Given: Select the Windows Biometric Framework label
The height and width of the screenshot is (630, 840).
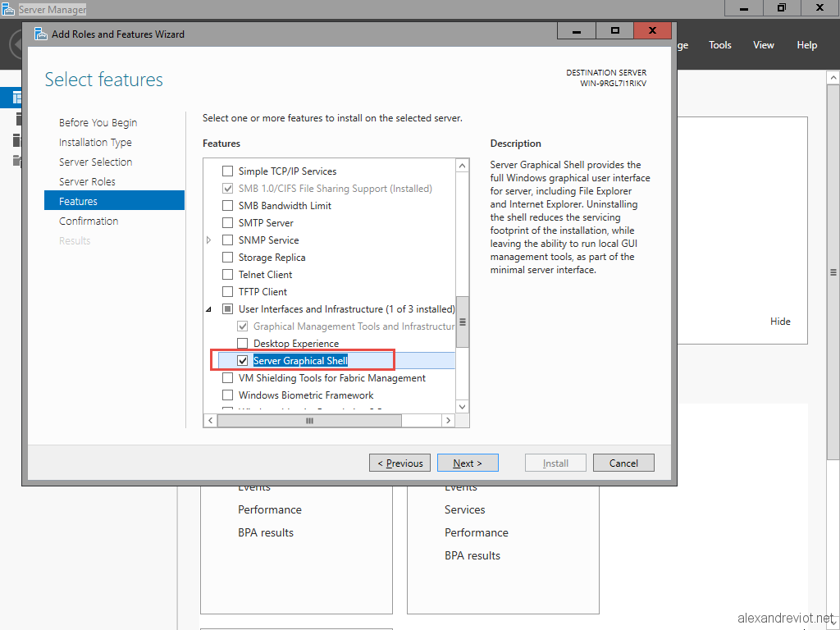Looking at the screenshot, I should (306, 395).
